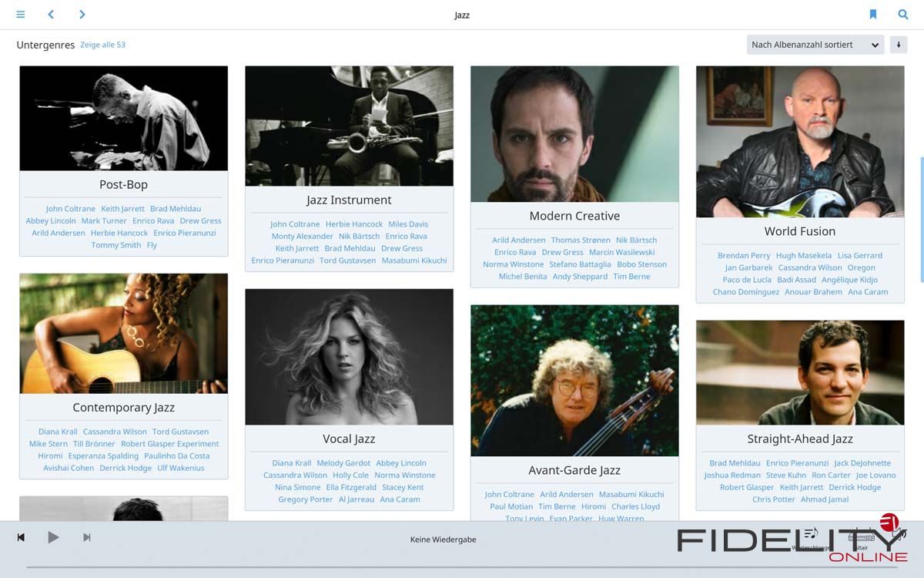Click 'Zeige alle 53' link
The image size is (924, 578).
tap(103, 45)
